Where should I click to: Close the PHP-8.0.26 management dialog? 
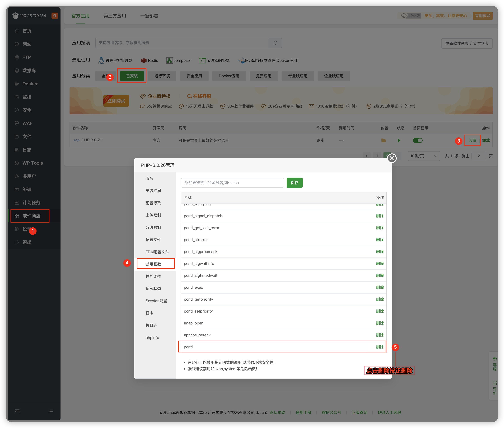[x=392, y=158]
